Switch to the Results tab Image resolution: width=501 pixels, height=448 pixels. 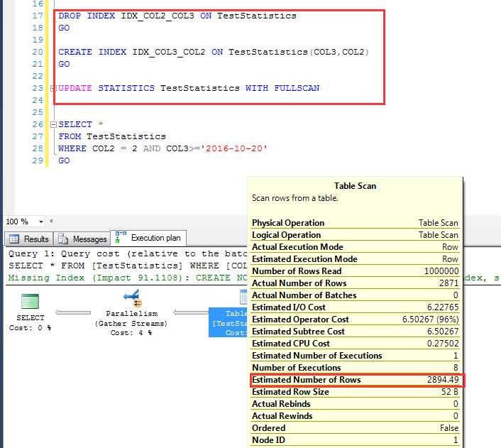pyautogui.click(x=29, y=239)
